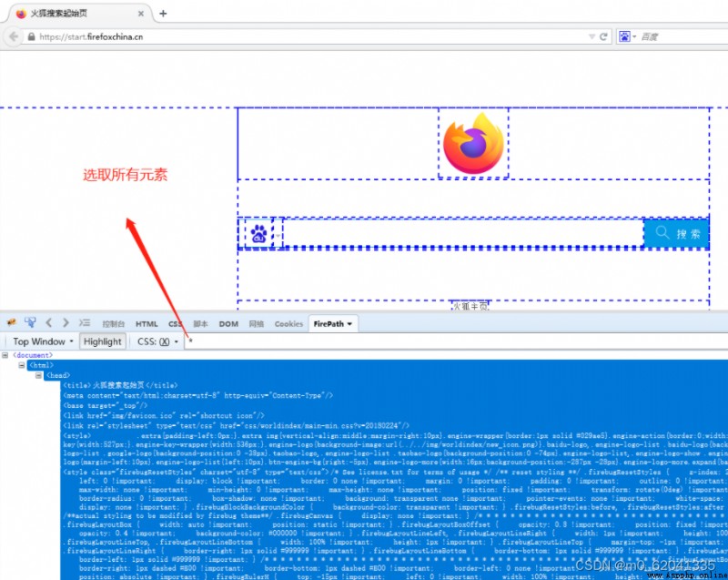Open the browser search engine dropdown arrow
Viewport: 728px width, 580px height.
(634, 36)
